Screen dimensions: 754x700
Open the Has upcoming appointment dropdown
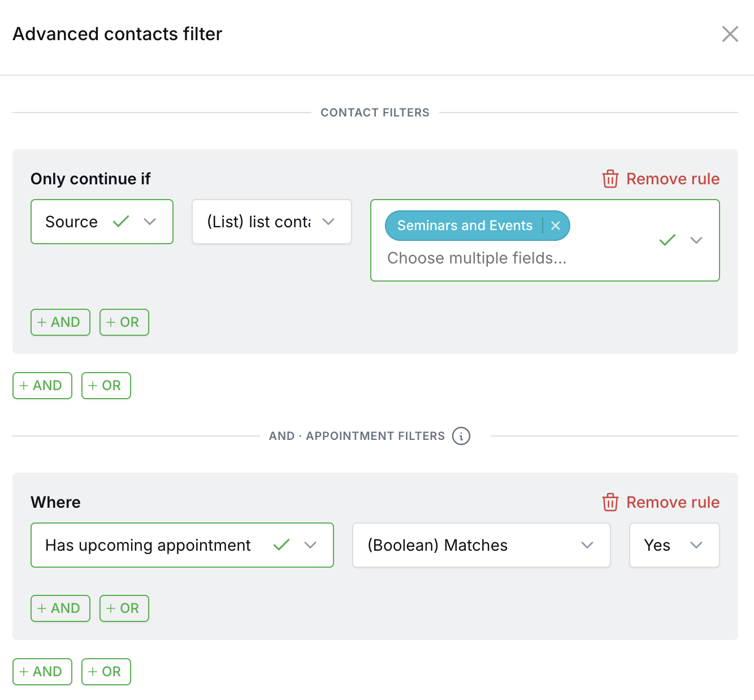(x=182, y=545)
